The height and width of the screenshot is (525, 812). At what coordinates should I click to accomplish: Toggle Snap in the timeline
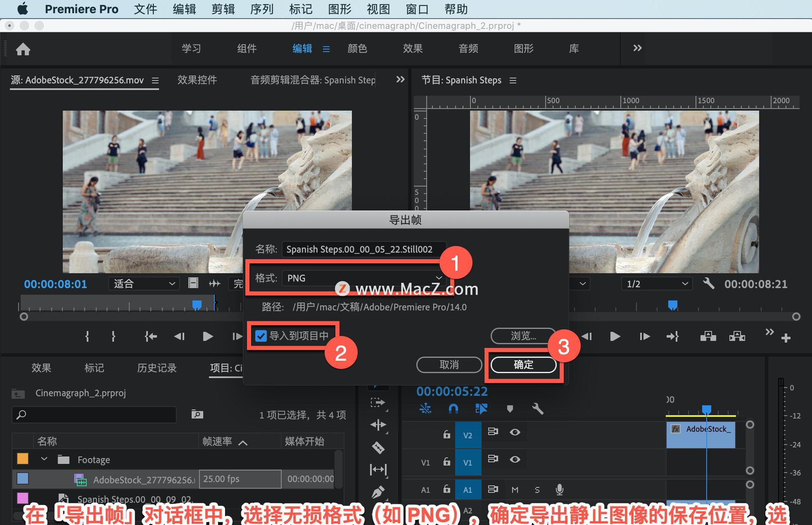453,409
